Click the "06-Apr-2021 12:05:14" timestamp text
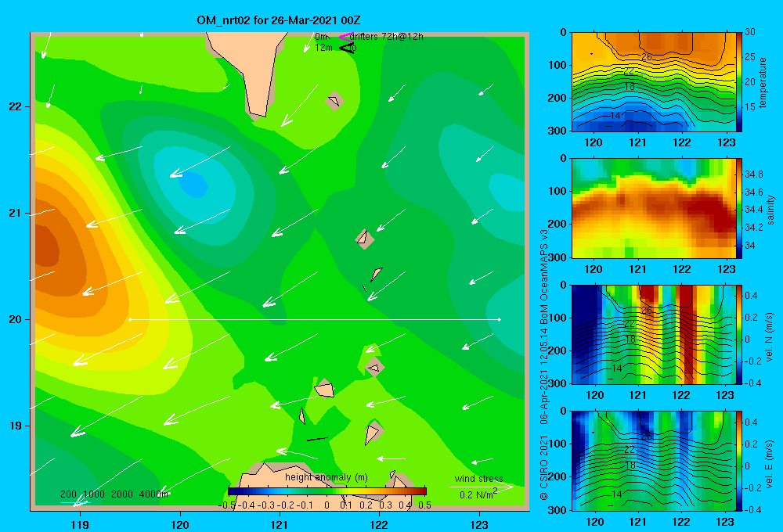The width and height of the screenshot is (783, 532). 544,376
